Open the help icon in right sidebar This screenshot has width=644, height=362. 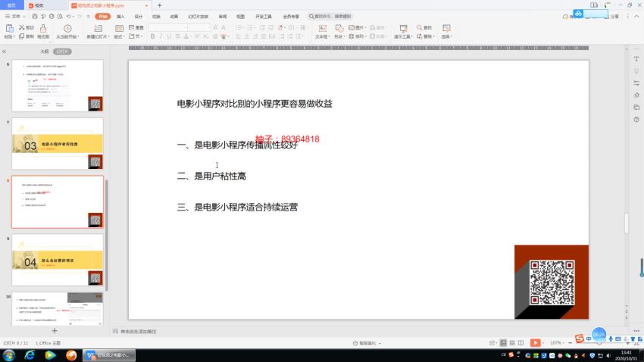[x=636, y=120]
